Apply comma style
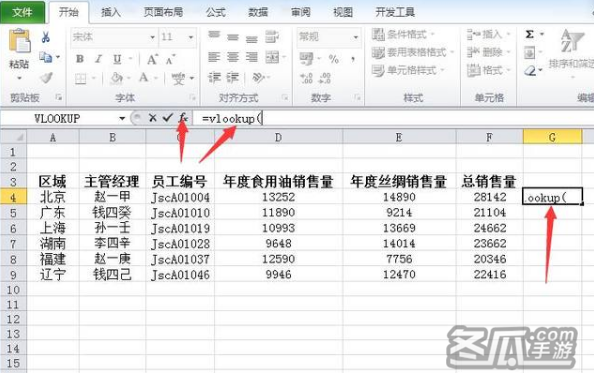This screenshot has width=594, height=374. click(x=353, y=59)
